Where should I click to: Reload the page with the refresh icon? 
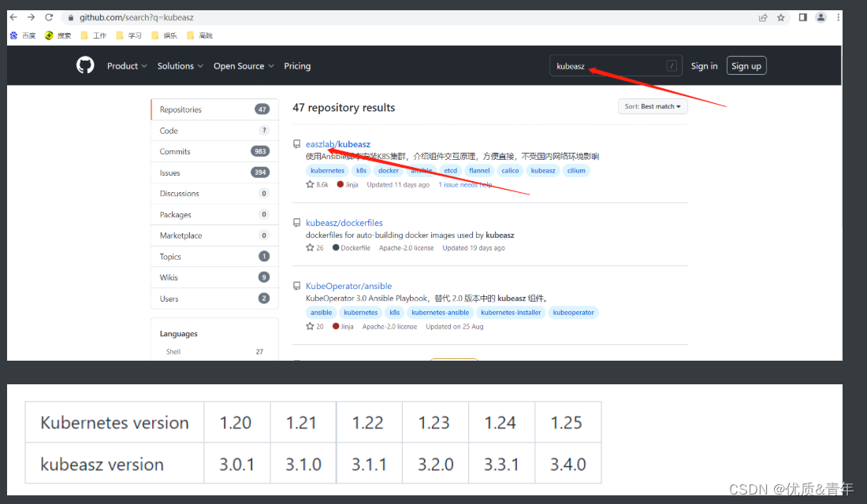(x=49, y=17)
